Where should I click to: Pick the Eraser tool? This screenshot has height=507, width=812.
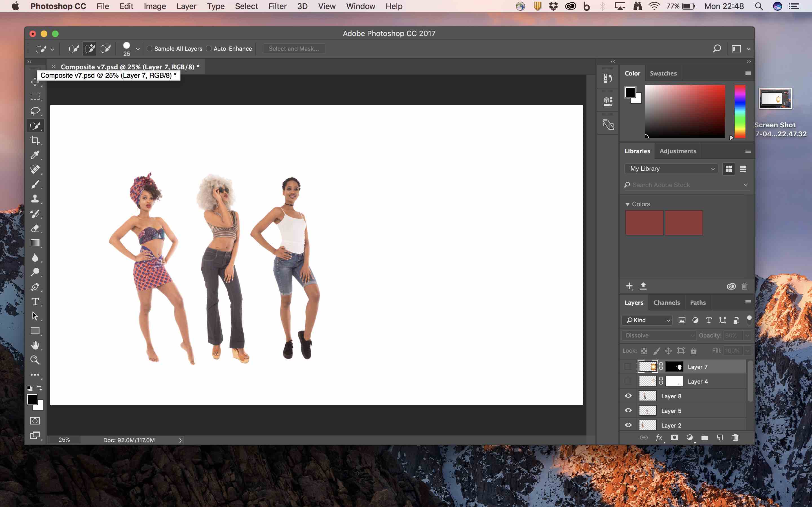(x=35, y=228)
